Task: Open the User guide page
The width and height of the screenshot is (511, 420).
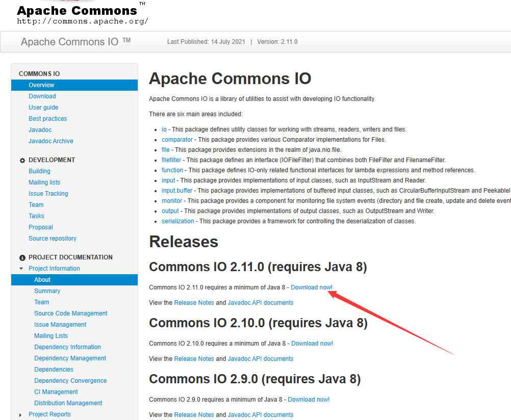Action: [x=43, y=108]
